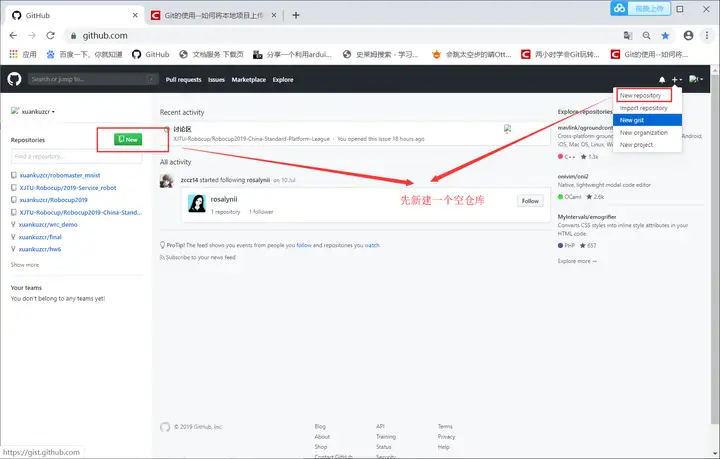Screen dimensions: 720x459
Task: Close the second Git tutorial tab
Action: point(274,15)
